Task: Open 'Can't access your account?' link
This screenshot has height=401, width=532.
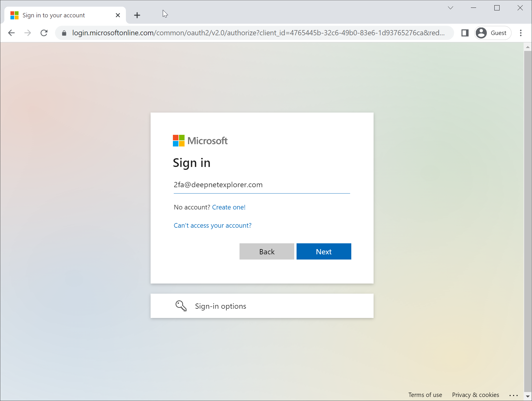Action: 213,225
